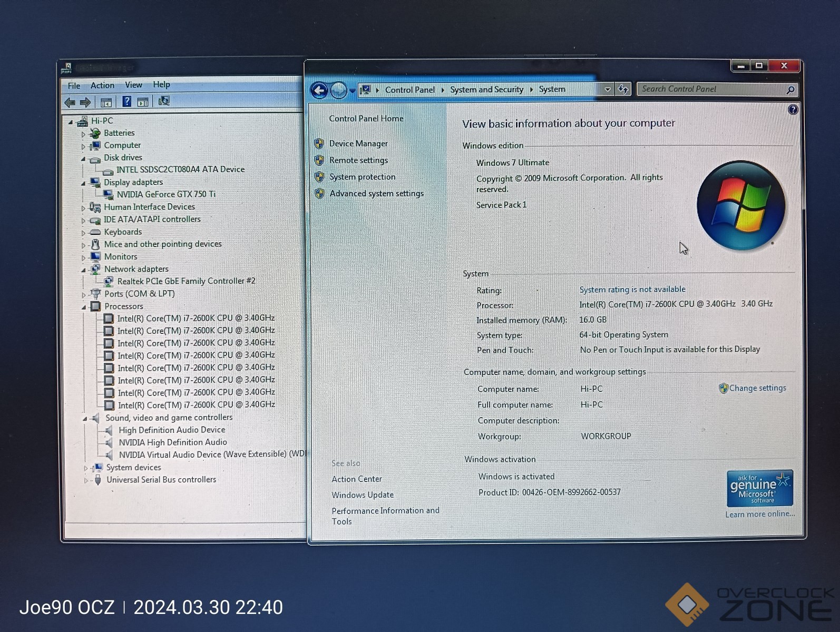Open help via the System window question mark
This screenshot has width=840, height=632.
click(x=793, y=110)
